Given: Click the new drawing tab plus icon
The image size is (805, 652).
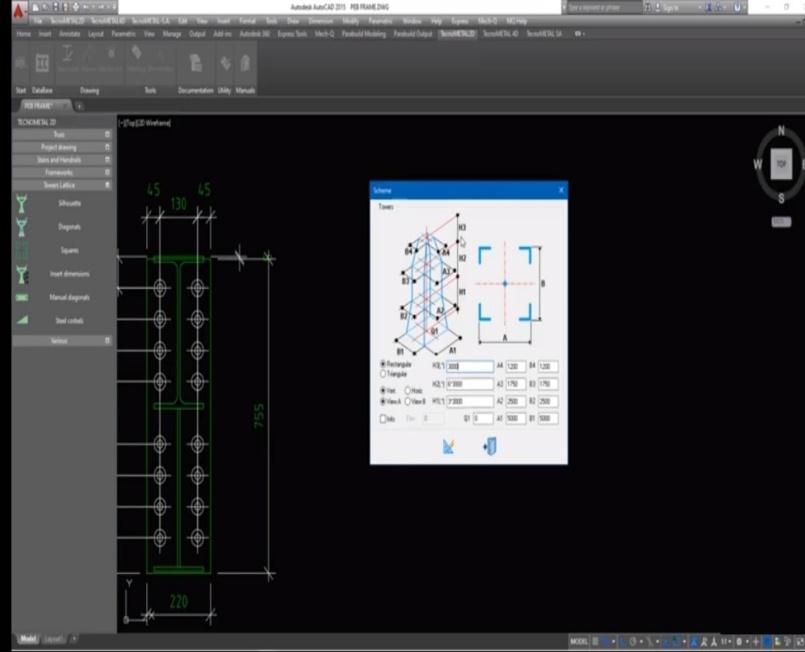Looking at the screenshot, I should [79, 106].
